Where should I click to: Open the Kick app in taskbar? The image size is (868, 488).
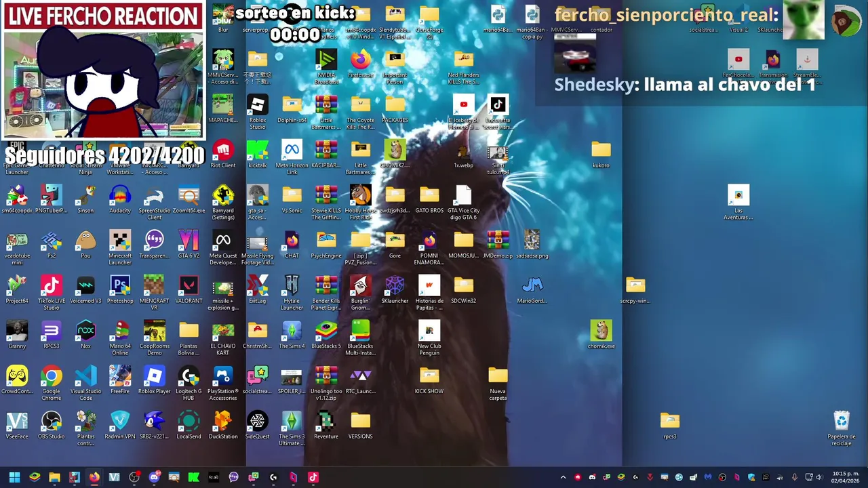[x=194, y=477]
